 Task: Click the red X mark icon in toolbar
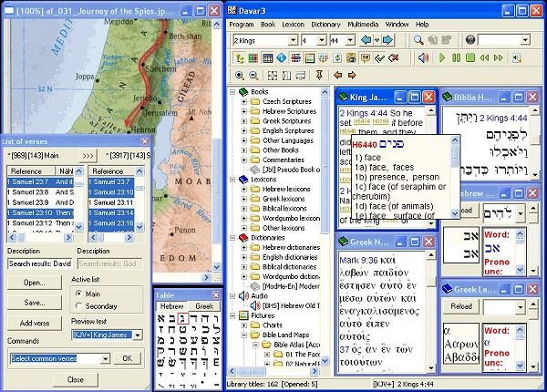click(x=394, y=58)
